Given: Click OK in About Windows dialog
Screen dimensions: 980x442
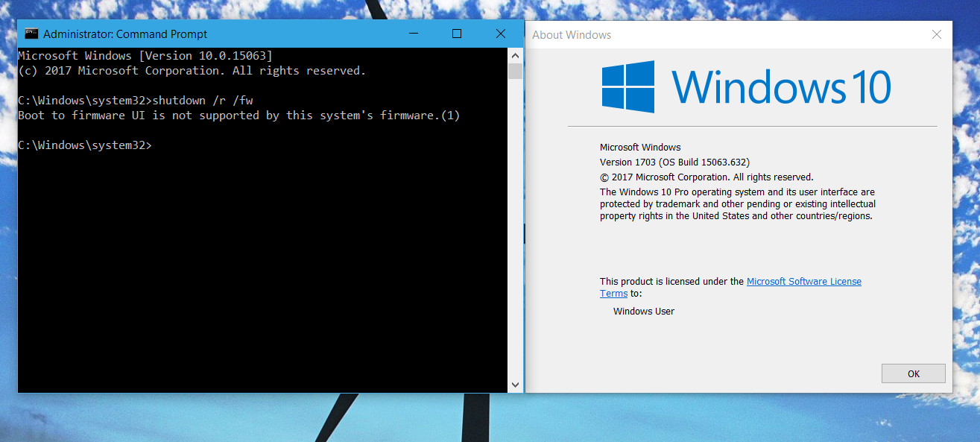Looking at the screenshot, I should point(913,373).
